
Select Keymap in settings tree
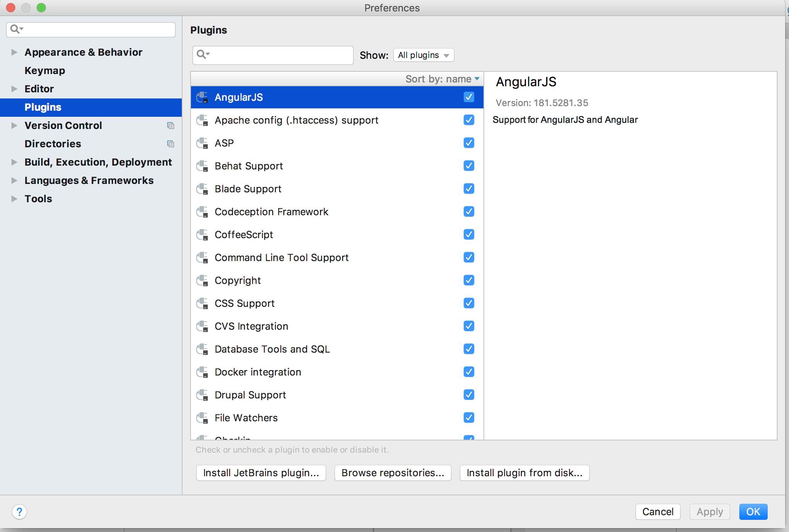45,71
